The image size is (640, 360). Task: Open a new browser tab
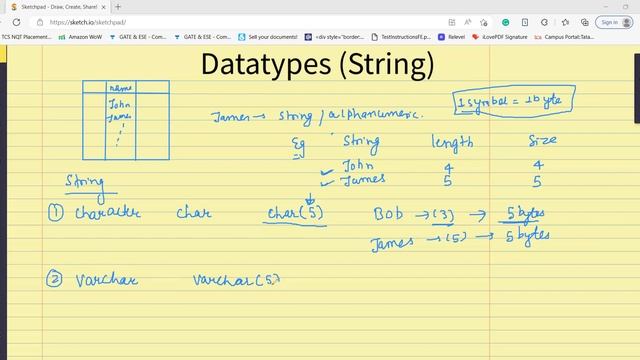pos(118,7)
